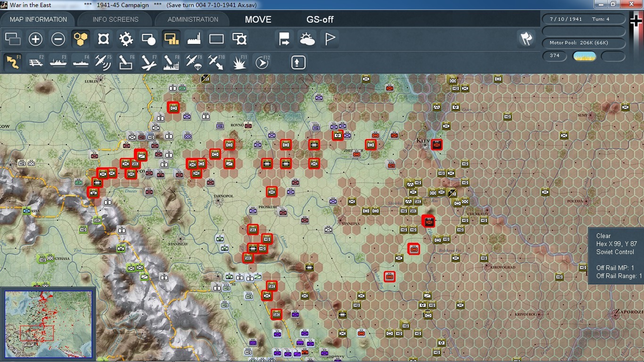
Task: Select Bomb City mode (F8) icon
Action: tap(171, 62)
